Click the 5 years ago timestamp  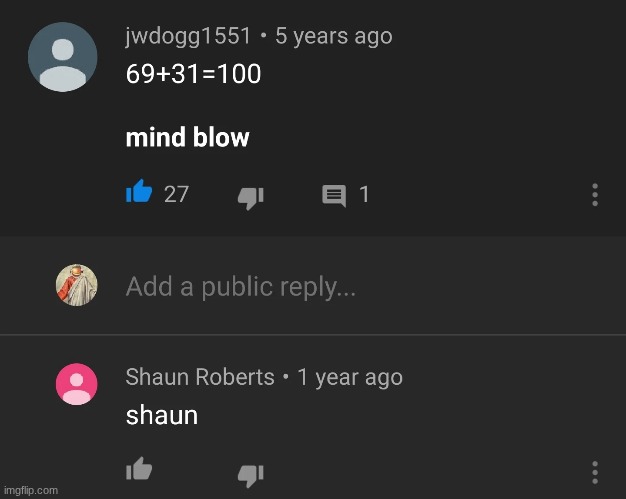[334, 36]
